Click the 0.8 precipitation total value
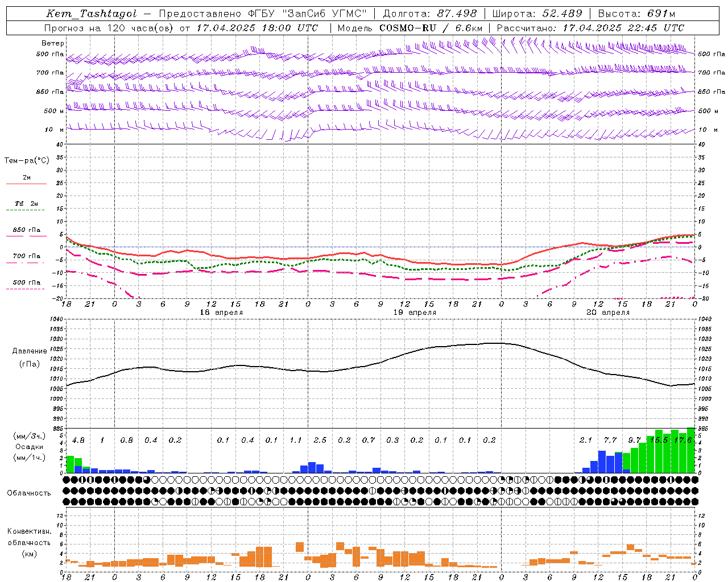The height and width of the screenshot is (582, 728). coord(126,440)
